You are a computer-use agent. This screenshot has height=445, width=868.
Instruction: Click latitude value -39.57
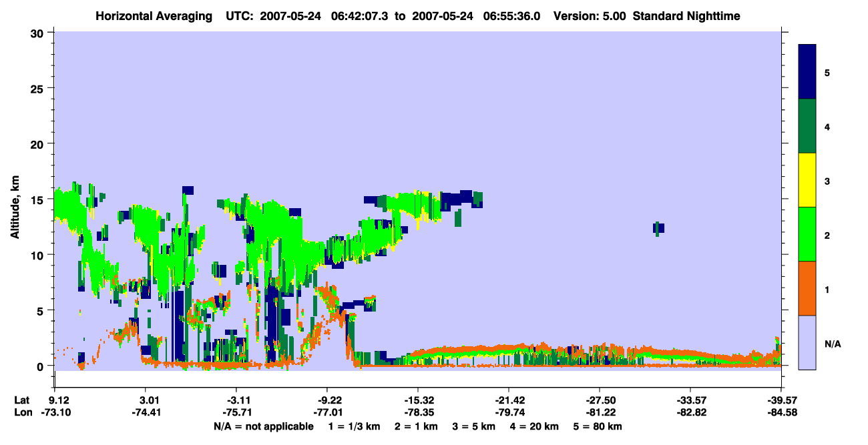[x=781, y=400]
